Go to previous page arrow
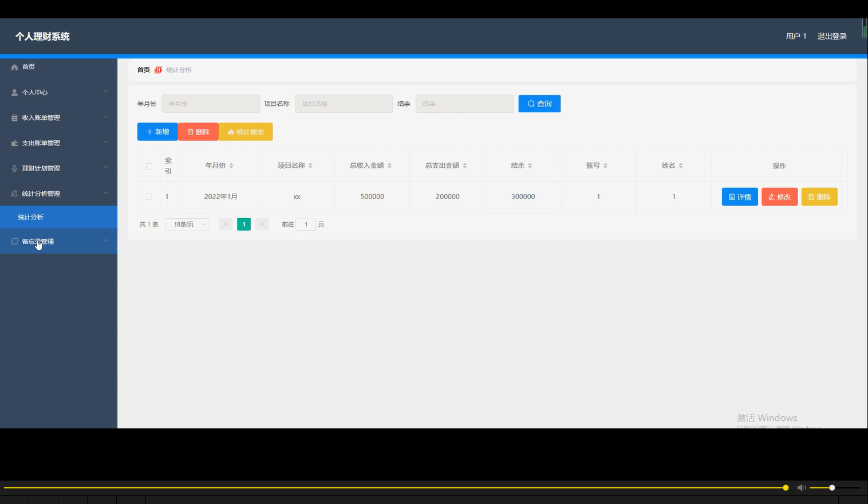 (x=226, y=225)
